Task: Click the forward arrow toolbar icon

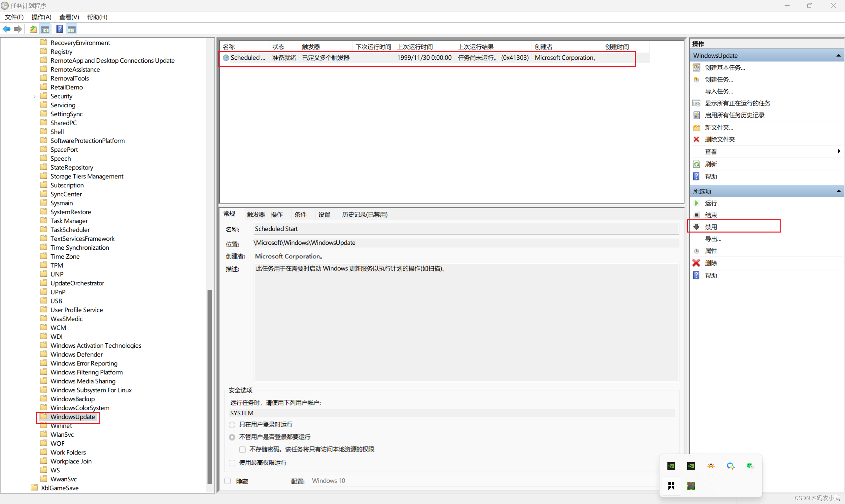Action: [x=18, y=29]
